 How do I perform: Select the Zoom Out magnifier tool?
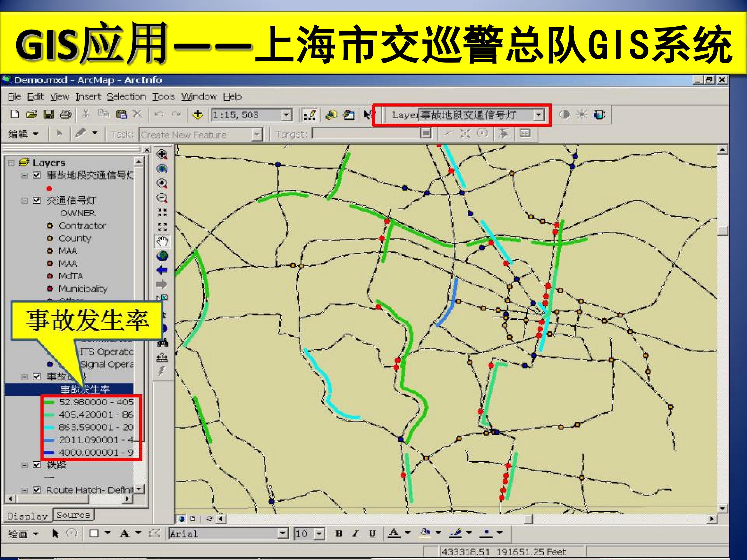(x=162, y=198)
